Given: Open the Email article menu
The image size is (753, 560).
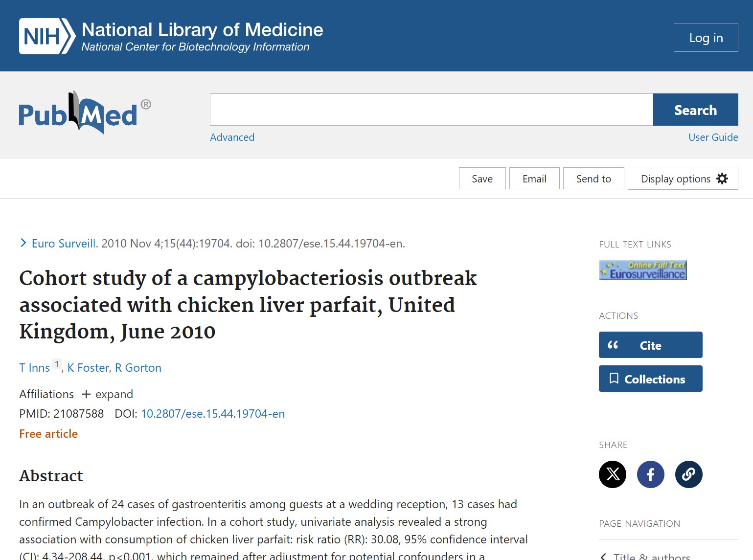Looking at the screenshot, I should 534,178.
